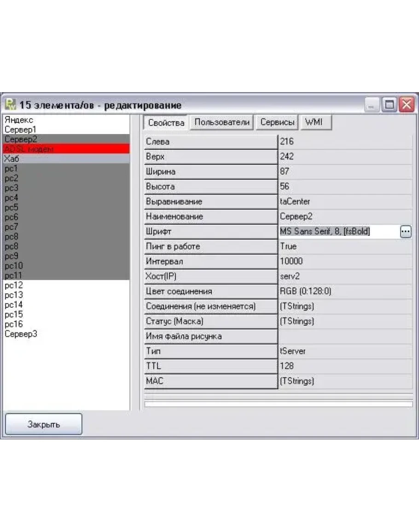
Task: Open the Сервисы tab
Action: pyautogui.click(x=277, y=123)
